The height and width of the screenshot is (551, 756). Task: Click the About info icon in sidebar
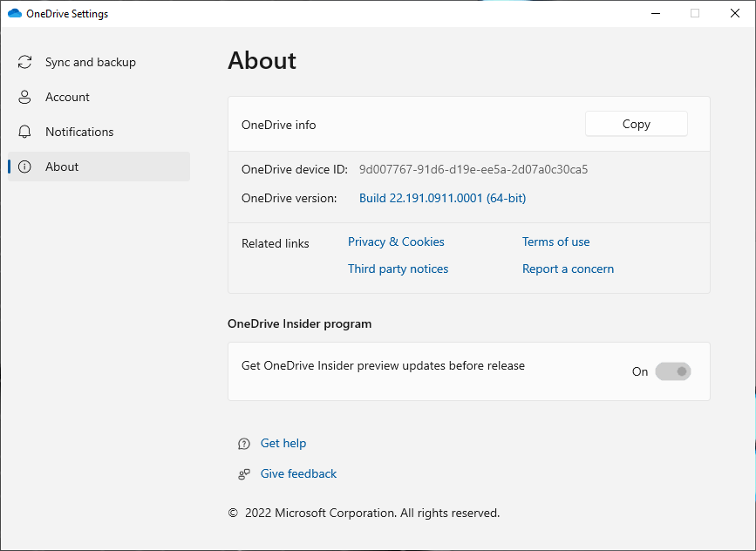[24, 167]
